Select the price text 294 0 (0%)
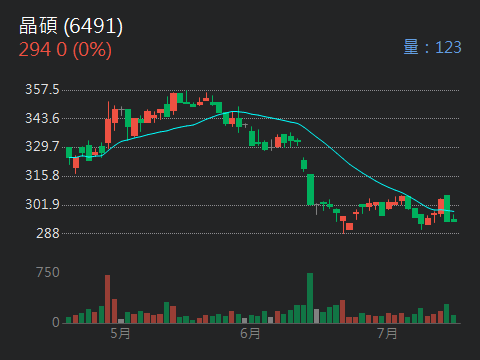This screenshot has width=480, height=360. (65, 50)
